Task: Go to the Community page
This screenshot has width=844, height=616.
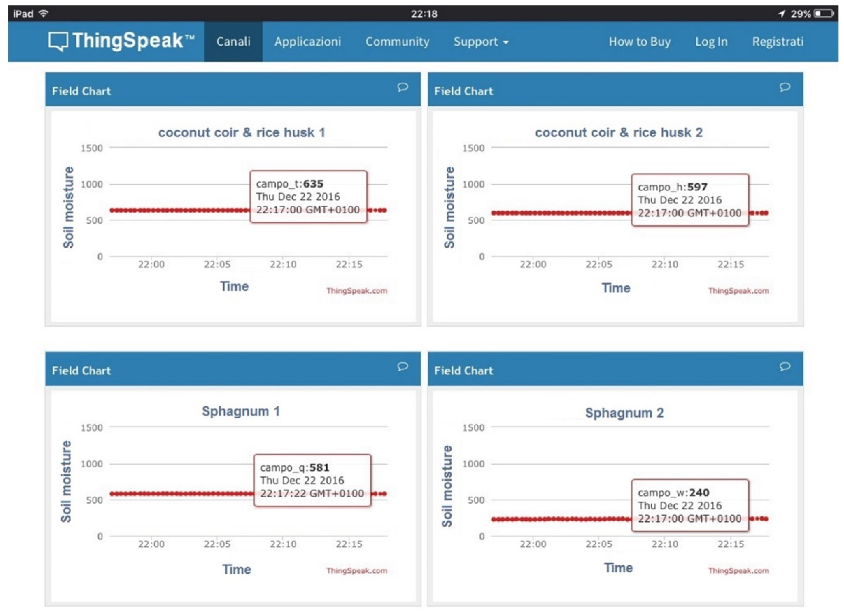Action: tap(397, 41)
